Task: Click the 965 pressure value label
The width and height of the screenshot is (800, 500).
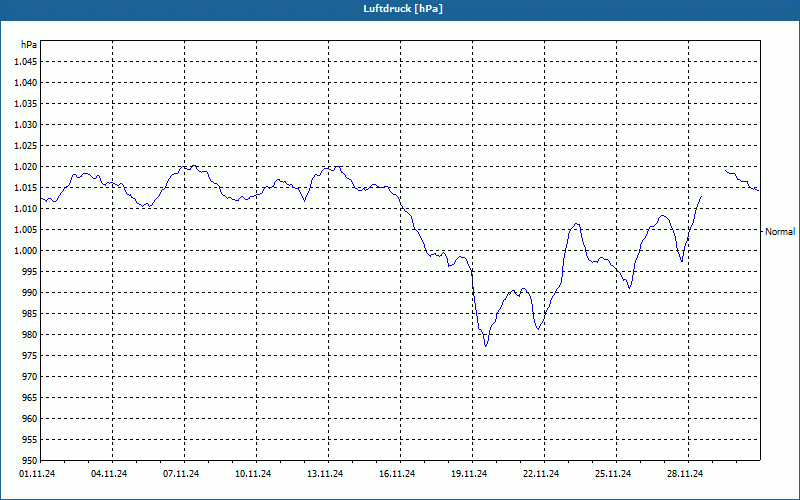Action: click(x=30, y=397)
